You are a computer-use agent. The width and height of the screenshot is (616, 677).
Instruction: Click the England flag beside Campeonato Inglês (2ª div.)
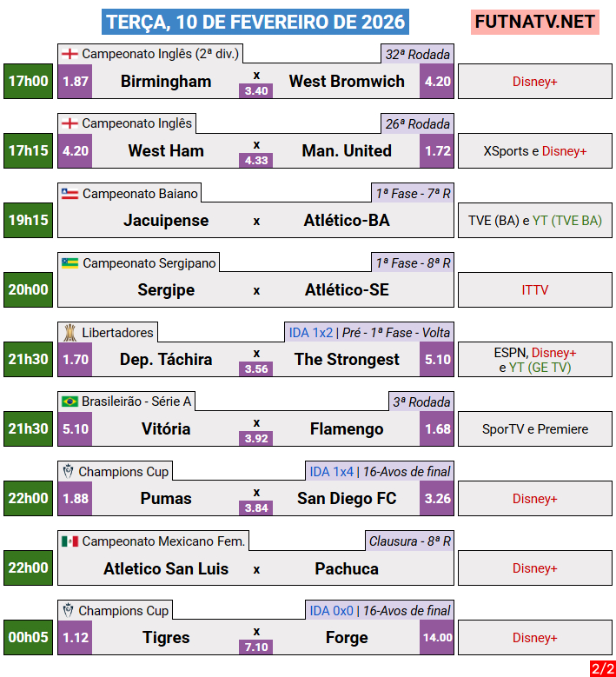(70, 54)
